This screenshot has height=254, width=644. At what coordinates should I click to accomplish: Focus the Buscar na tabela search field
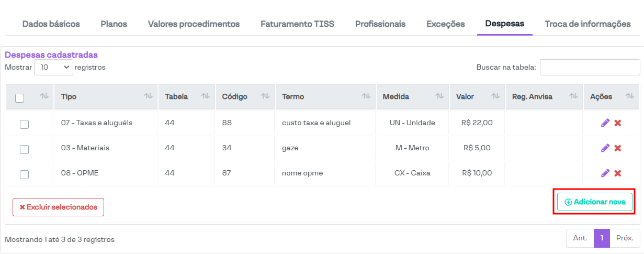click(590, 67)
